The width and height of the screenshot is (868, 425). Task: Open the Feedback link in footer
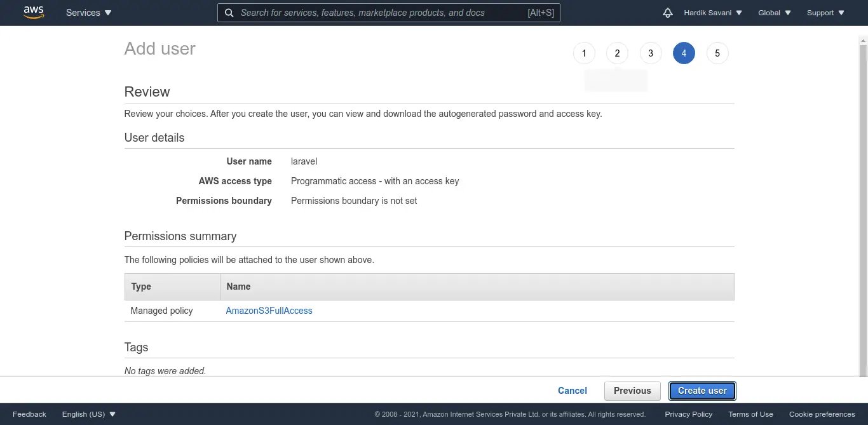29,414
